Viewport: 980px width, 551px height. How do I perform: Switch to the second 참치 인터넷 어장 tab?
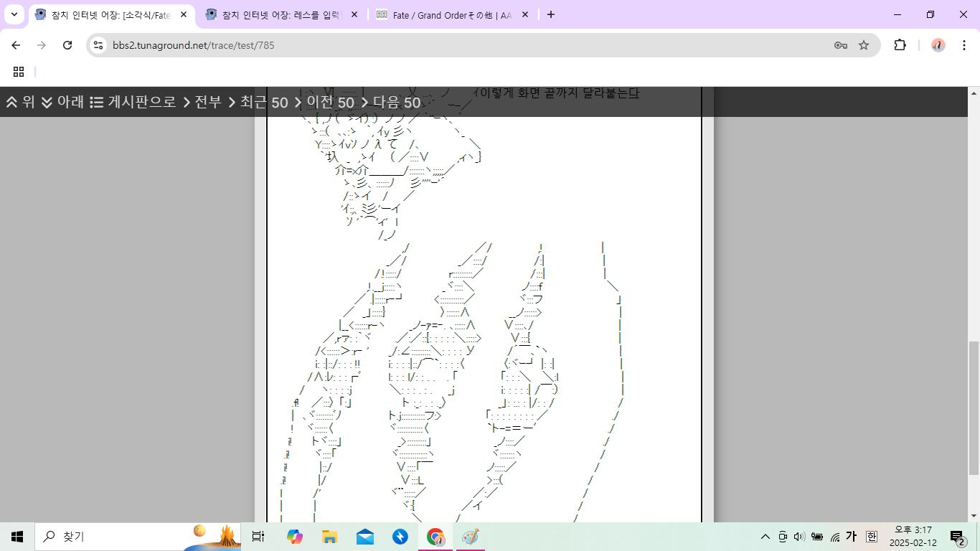(281, 15)
